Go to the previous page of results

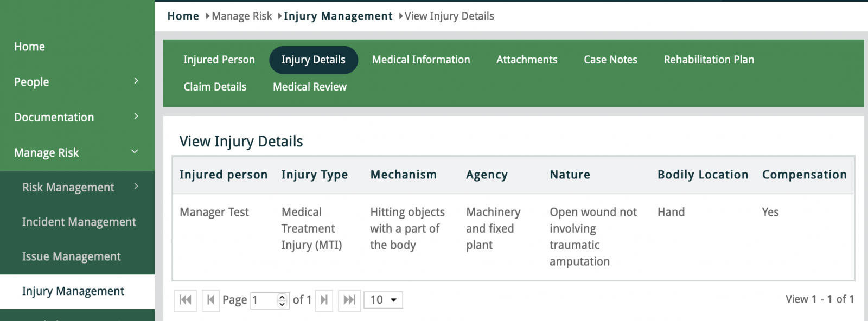pos(210,300)
